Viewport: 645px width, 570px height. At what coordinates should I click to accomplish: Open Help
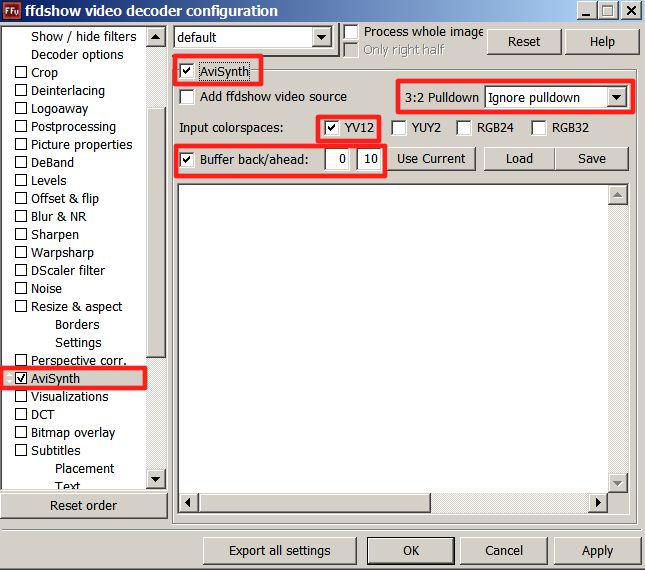pyautogui.click(x=602, y=42)
